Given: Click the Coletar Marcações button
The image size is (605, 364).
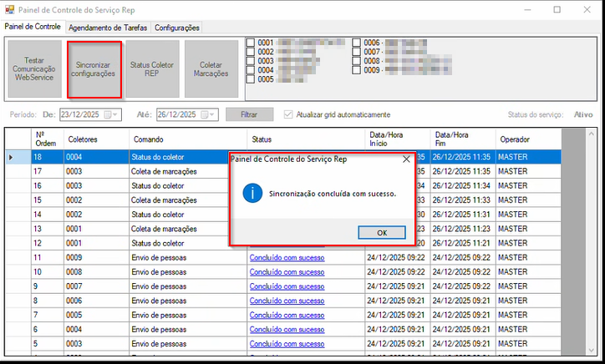Looking at the screenshot, I should 211,67.
